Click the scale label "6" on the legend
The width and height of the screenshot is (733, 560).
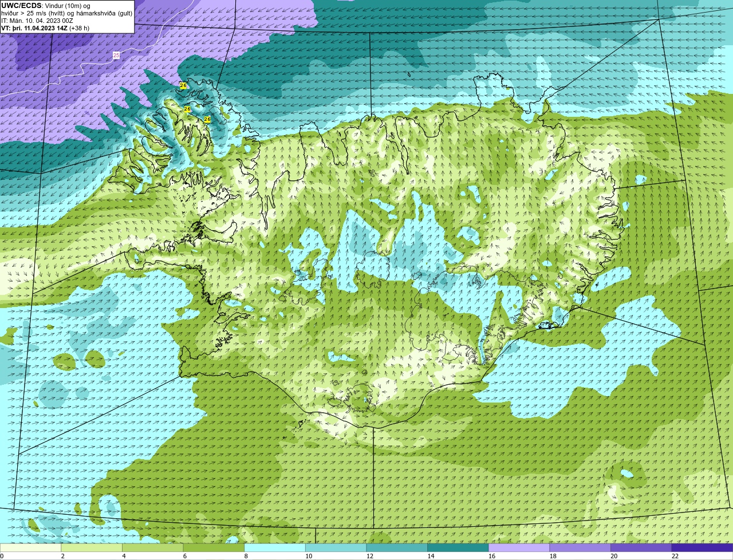(185, 556)
